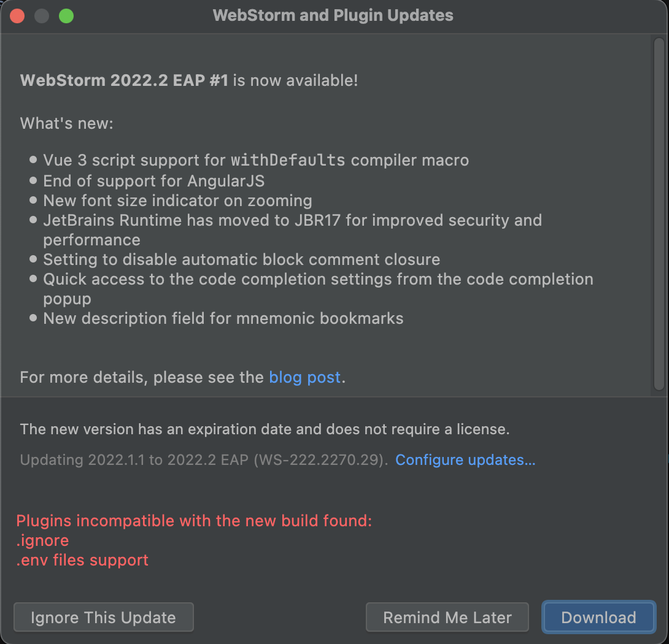Select the .env files support plugin entry
Viewport: 669px width, 644px height.
click(82, 560)
